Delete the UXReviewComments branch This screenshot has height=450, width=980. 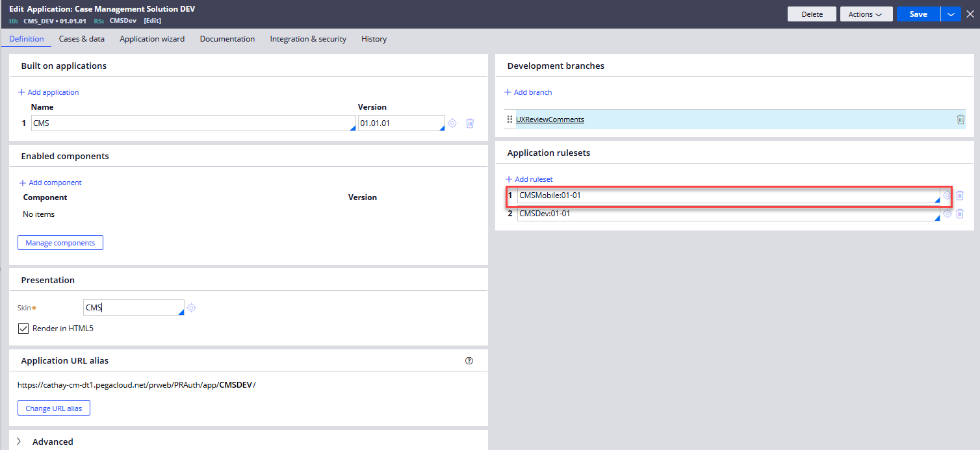[x=961, y=119]
